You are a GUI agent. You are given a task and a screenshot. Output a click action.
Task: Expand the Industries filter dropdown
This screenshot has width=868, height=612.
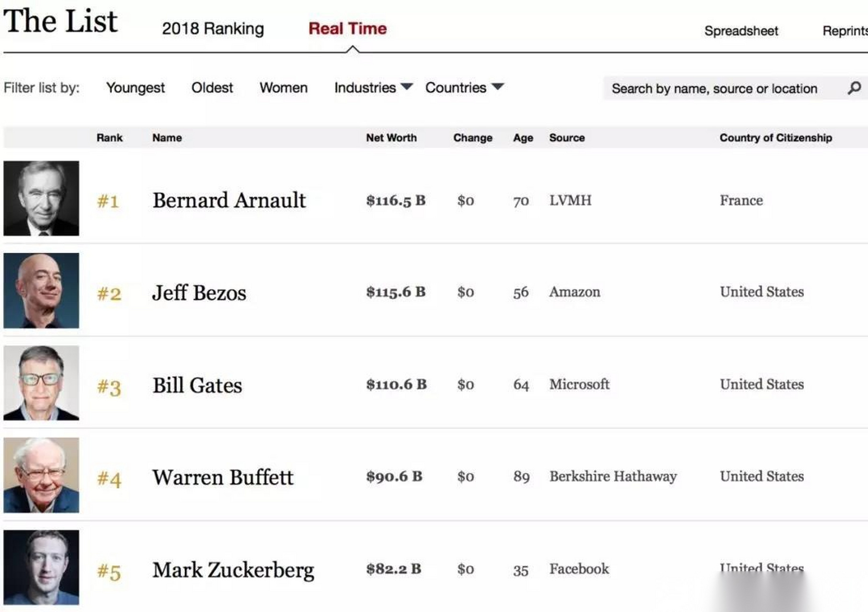373,87
